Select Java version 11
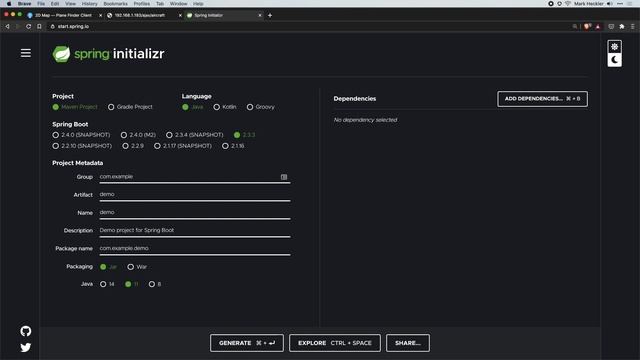Image resolution: width=640 pixels, height=360 pixels. [128, 284]
